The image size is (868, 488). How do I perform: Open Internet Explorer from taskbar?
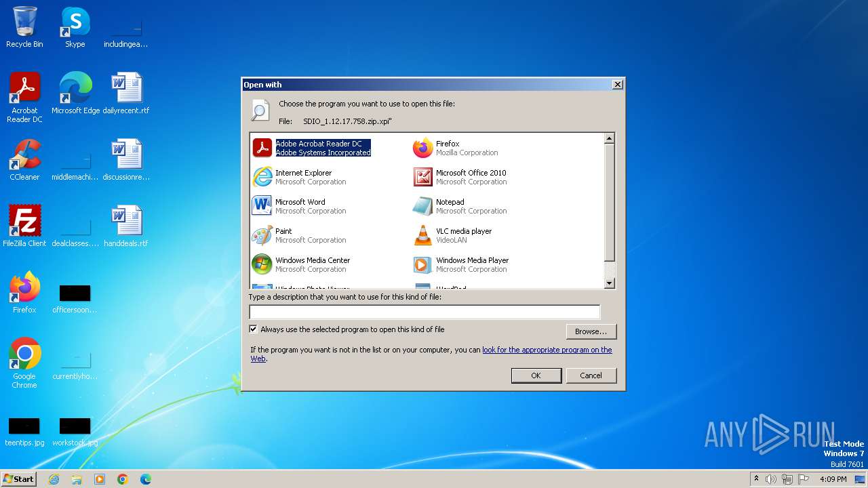(x=54, y=479)
